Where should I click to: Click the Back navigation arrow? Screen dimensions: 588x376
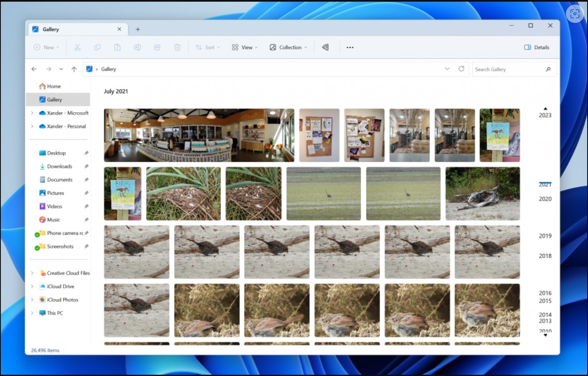pos(34,69)
